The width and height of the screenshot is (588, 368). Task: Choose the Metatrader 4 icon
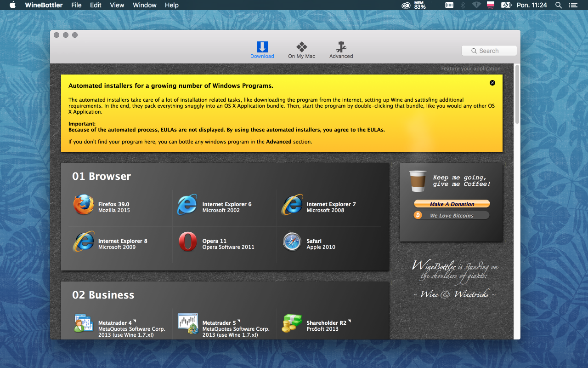point(84,323)
